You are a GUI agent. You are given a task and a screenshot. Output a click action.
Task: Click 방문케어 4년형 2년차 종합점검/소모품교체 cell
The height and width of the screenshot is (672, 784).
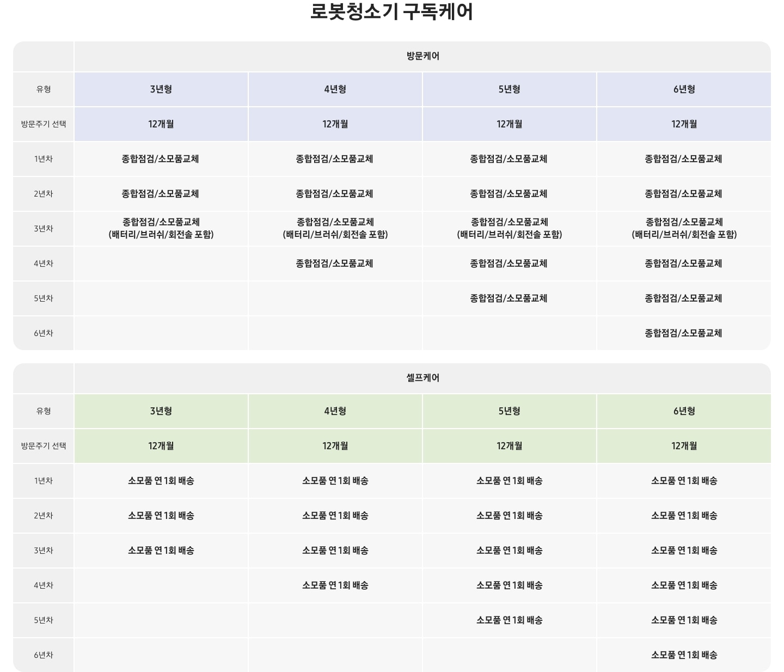[x=335, y=194]
